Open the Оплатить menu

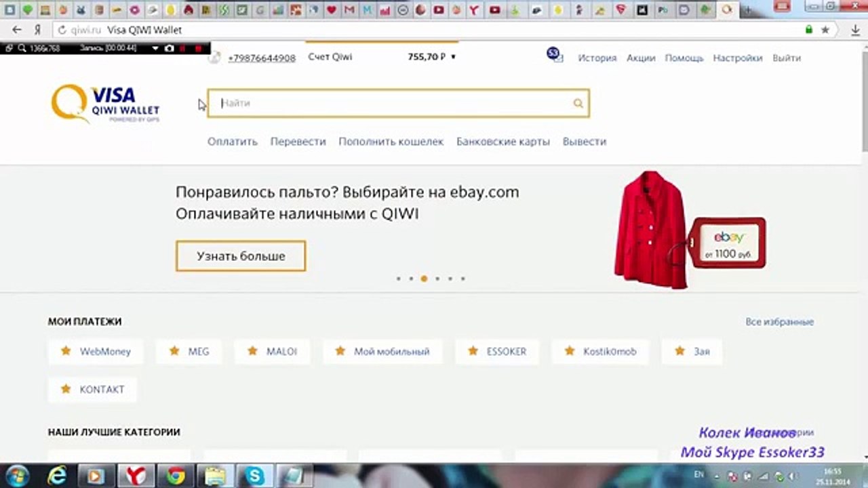(x=233, y=142)
